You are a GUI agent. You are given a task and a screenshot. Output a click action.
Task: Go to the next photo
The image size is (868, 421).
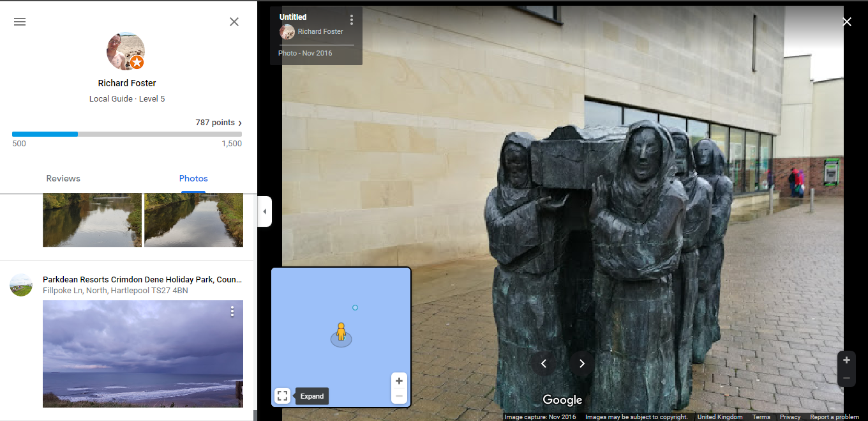[x=582, y=364]
